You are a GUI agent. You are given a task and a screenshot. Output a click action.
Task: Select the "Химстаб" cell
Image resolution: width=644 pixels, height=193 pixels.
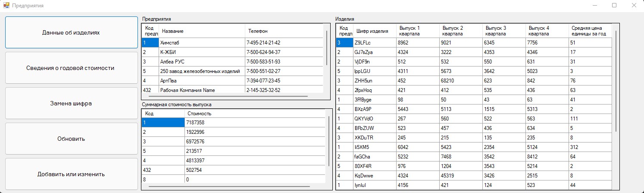pyautogui.click(x=202, y=43)
